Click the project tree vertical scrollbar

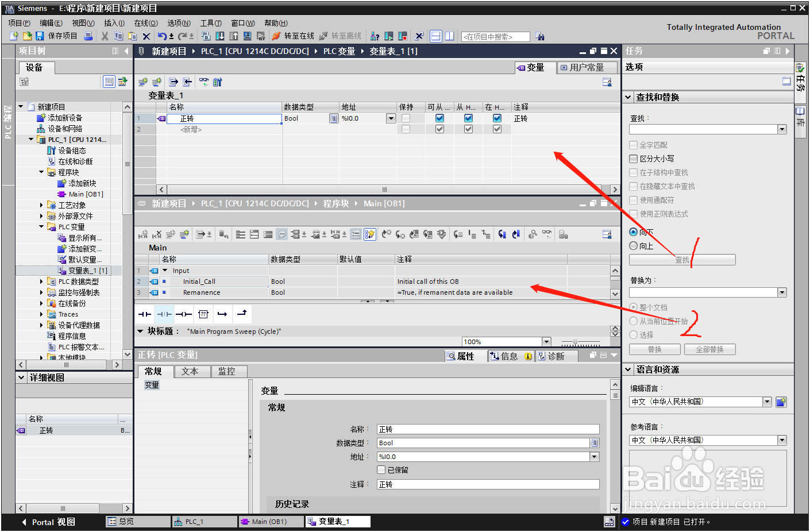(128, 164)
